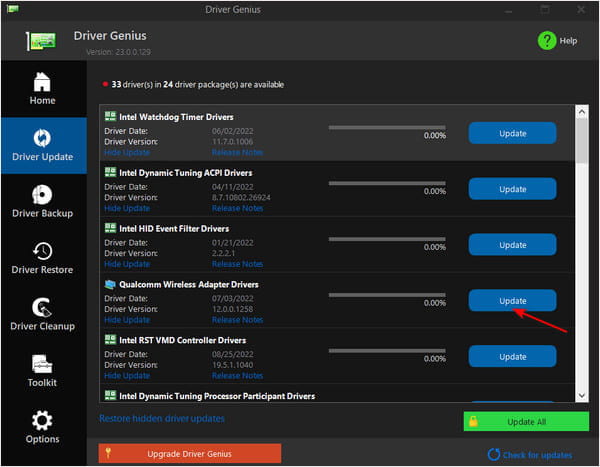
Task: Click the Driver Genius logo in header
Action: [41, 41]
